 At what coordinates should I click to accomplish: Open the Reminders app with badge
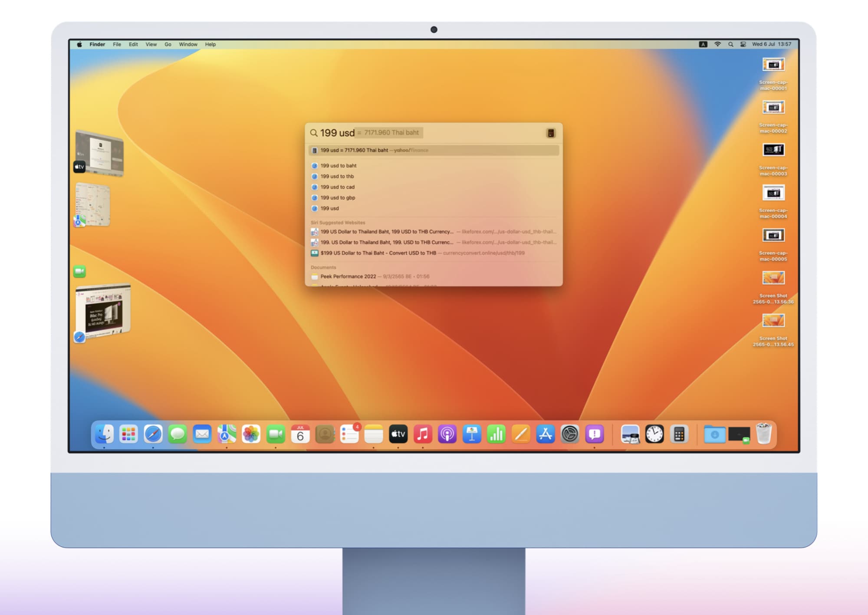349,434
